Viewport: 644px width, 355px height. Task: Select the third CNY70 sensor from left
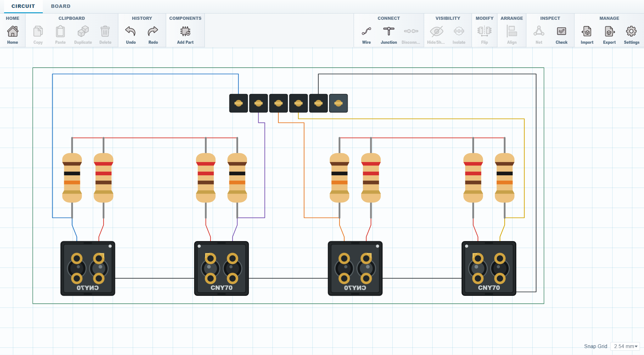pos(355,268)
